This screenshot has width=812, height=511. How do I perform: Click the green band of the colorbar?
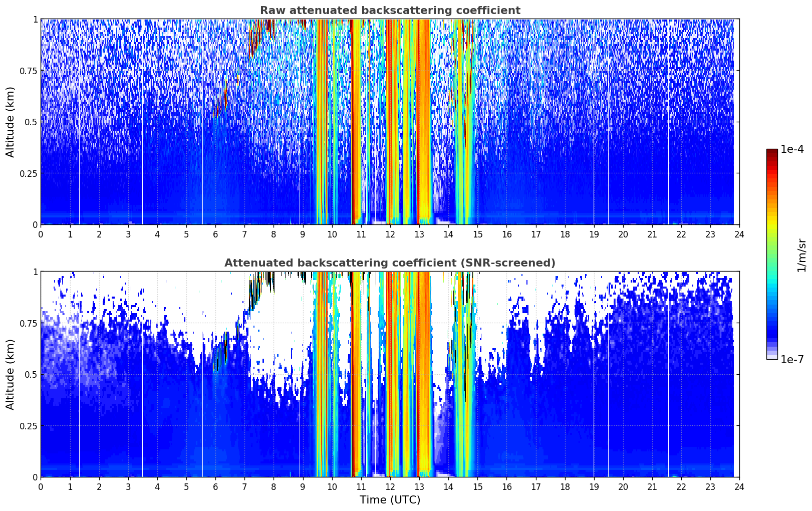tap(772, 250)
